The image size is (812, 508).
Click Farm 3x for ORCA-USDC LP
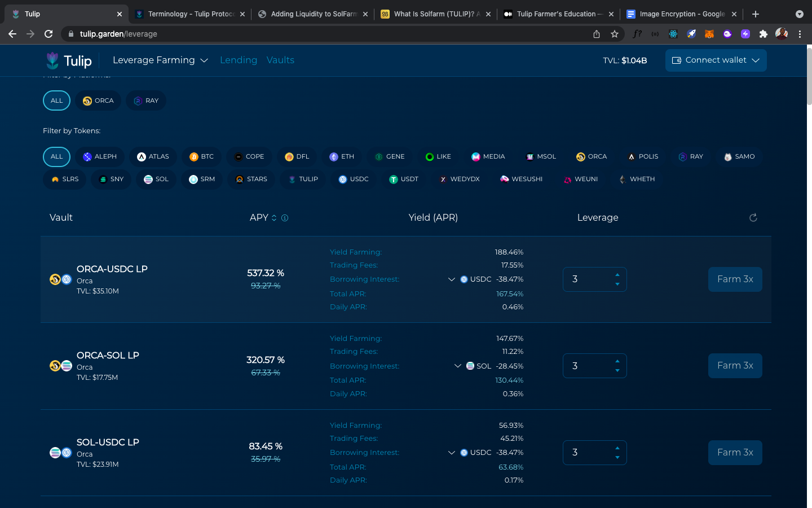735,279
